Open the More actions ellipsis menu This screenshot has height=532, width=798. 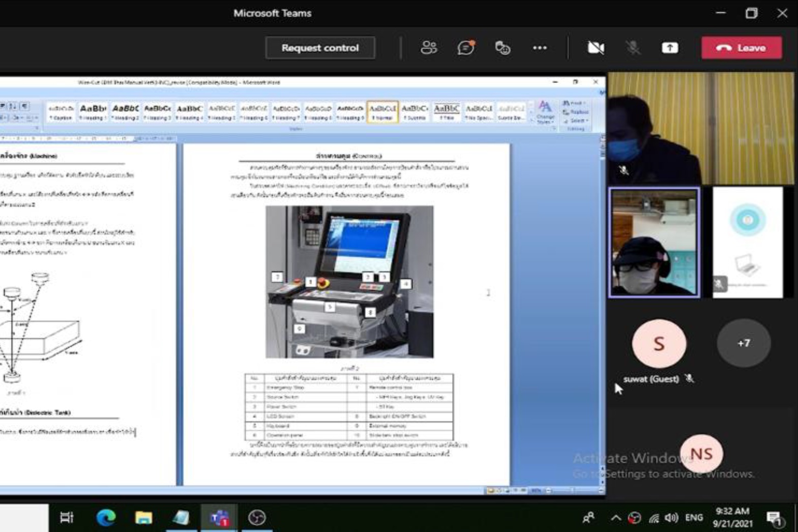540,48
